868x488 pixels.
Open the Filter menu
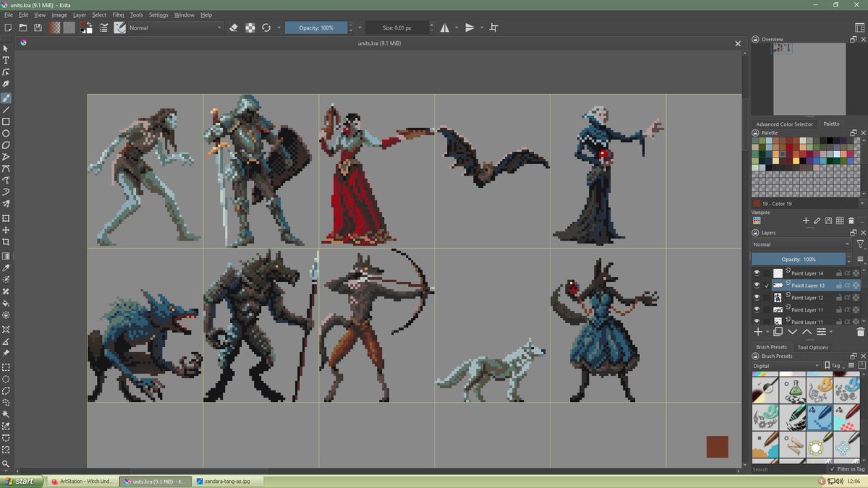[x=118, y=14]
